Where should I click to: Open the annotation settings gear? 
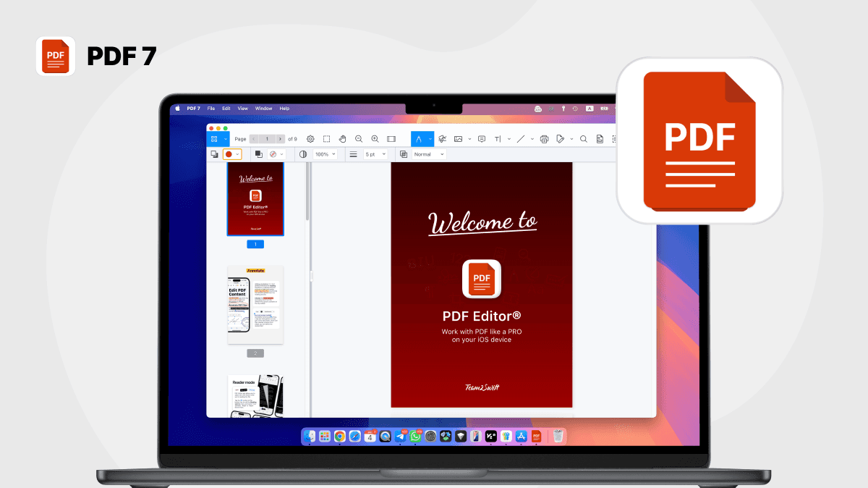310,138
